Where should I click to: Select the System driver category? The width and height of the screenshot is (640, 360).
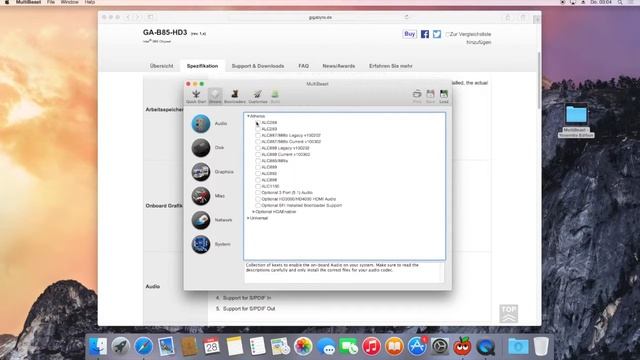[201, 244]
